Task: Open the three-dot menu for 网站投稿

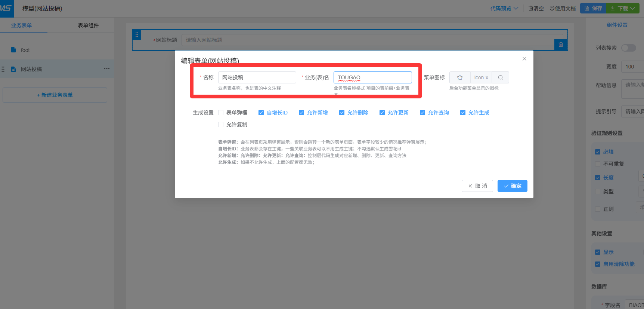Action: coord(107,68)
